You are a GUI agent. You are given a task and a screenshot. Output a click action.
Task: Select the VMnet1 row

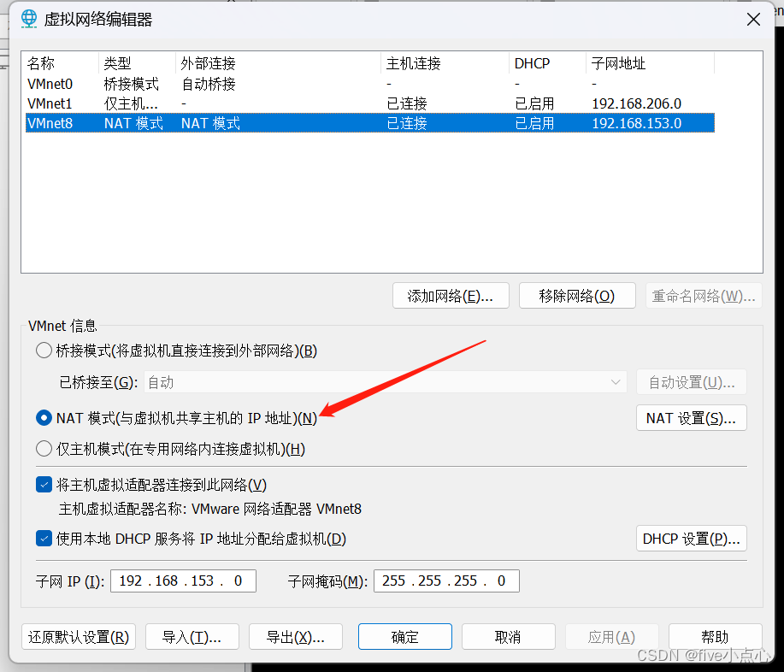tap(370, 103)
